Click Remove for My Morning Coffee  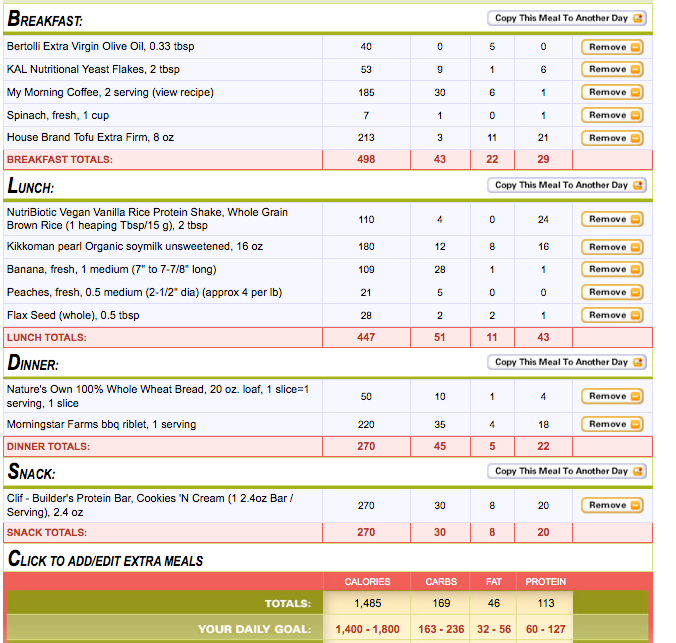(611, 92)
